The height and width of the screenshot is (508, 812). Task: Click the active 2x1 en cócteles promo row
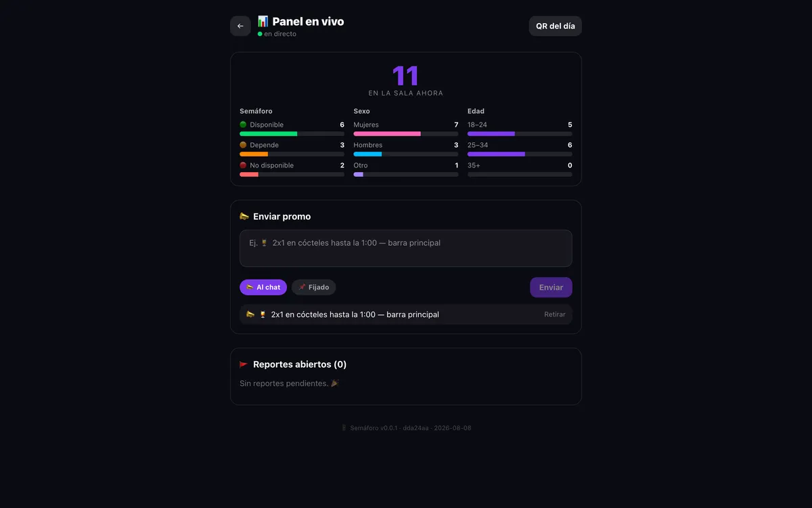tap(406, 314)
